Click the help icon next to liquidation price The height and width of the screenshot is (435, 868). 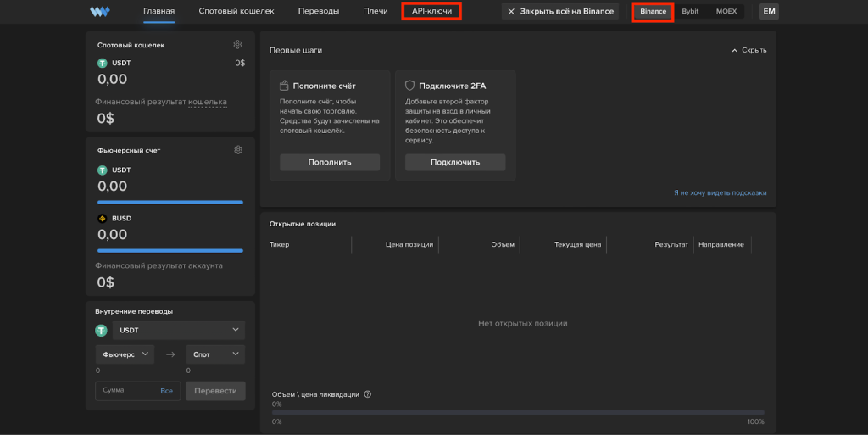click(x=368, y=394)
